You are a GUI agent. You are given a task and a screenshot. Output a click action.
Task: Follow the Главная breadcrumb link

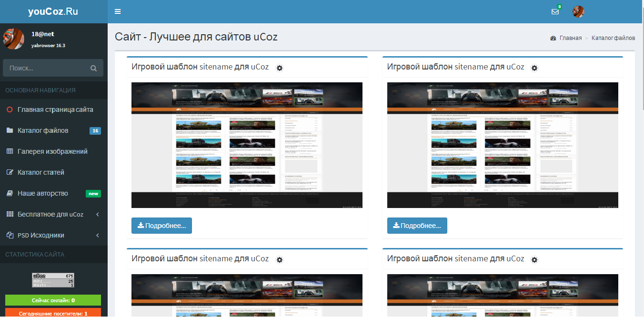coord(571,38)
